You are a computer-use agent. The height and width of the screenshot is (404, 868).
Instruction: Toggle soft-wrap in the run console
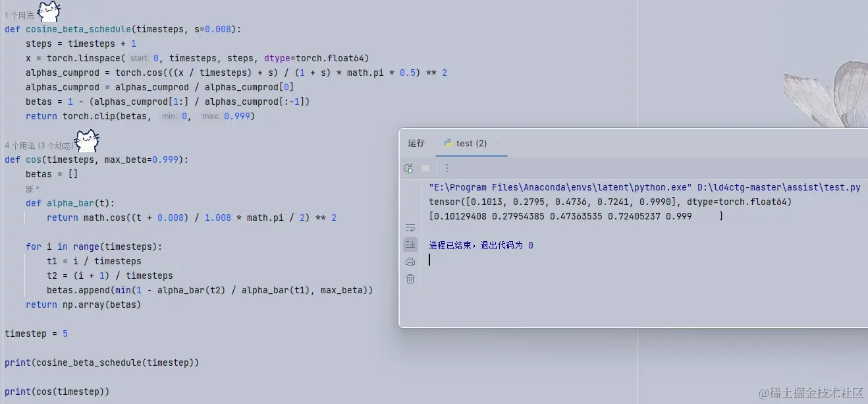[410, 228]
